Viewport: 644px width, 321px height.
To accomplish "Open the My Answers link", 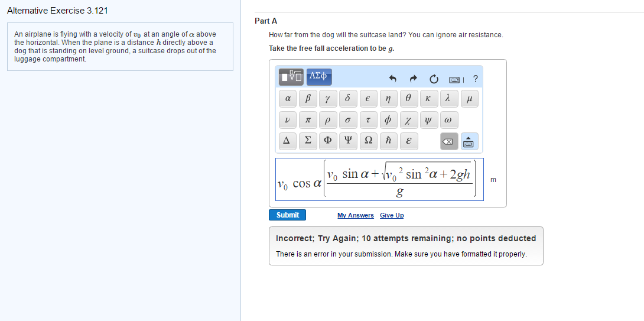I will click(x=356, y=215).
